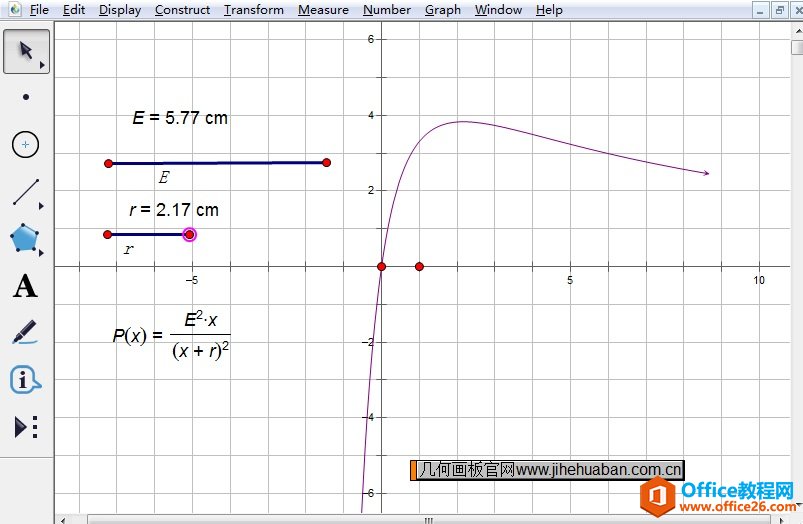The image size is (803, 524).
Task: Open the Graph menu
Action: (x=442, y=10)
